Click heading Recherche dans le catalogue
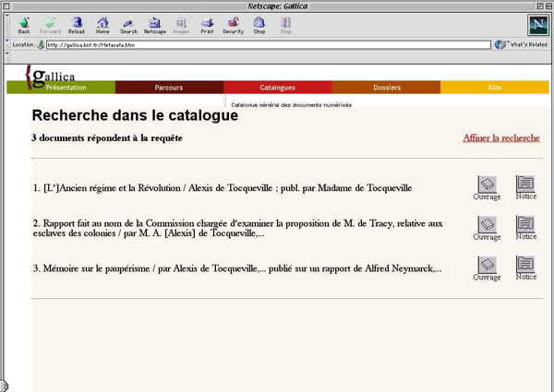Viewport: 554px width, 392px height. (135, 115)
